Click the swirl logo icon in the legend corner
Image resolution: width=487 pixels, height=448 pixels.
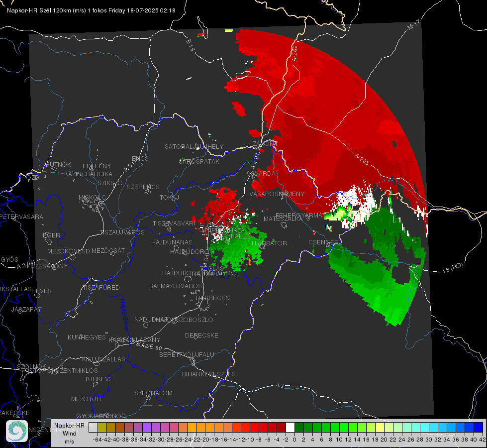coord(17,431)
